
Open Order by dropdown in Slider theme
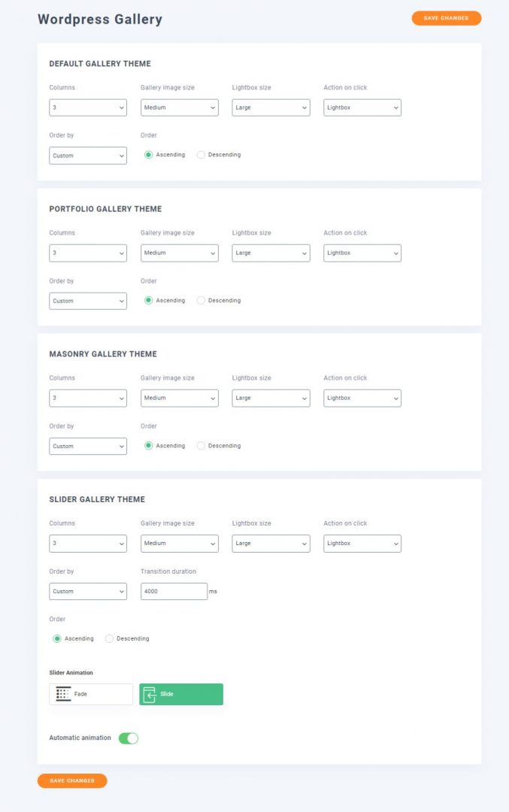(88, 592)
